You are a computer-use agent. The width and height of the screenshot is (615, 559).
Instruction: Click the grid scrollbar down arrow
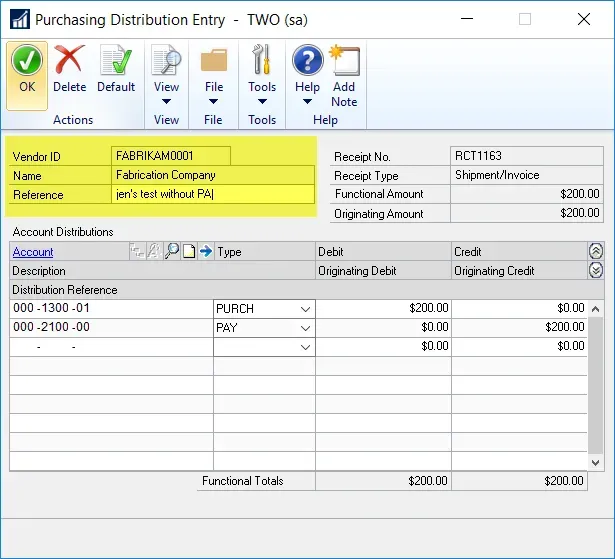(x=596, y=463)
